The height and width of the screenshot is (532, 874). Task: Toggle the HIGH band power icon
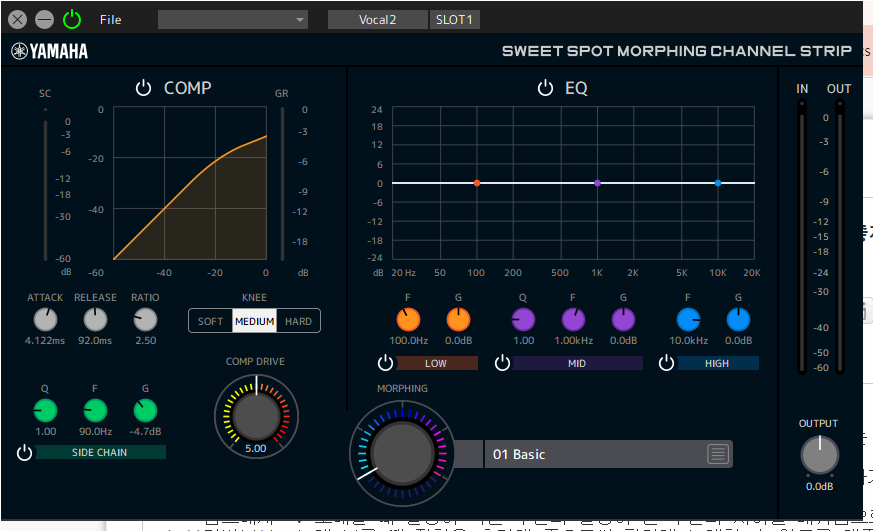[666, 363]
